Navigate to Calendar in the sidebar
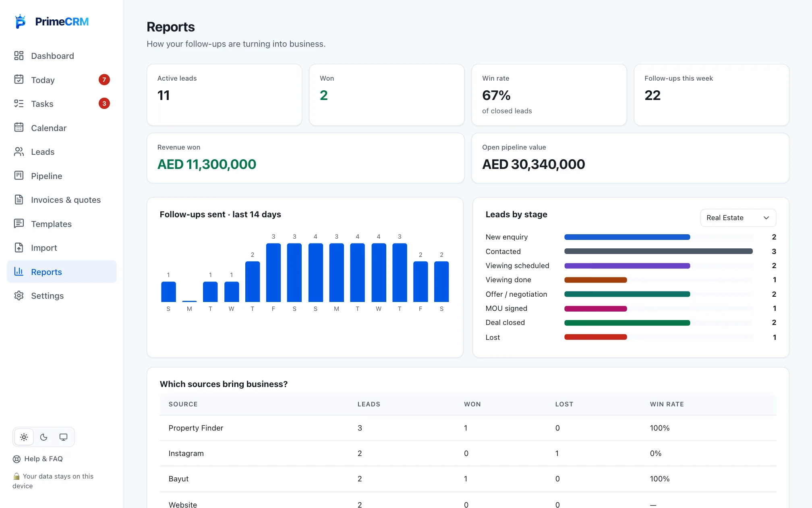 coord(62,127)
